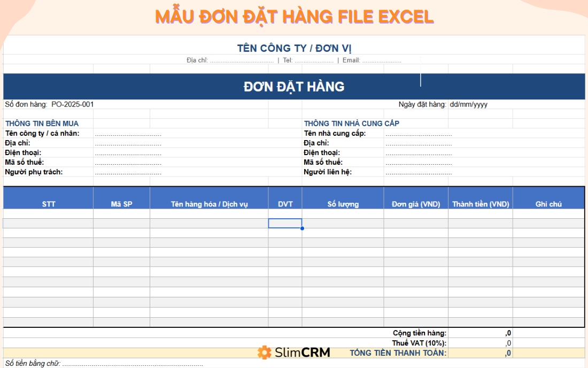Select dotted field beside 'Người liên hệ:'
Image resolution: width=588 pixels, height=368 pixels.
click(x=419, y=173)
